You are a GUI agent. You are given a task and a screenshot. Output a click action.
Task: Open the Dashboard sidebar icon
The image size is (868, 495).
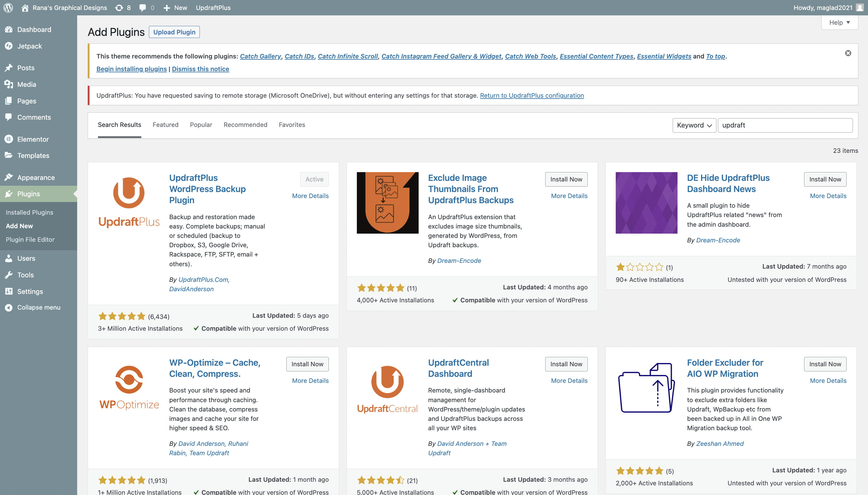(9, 30)
